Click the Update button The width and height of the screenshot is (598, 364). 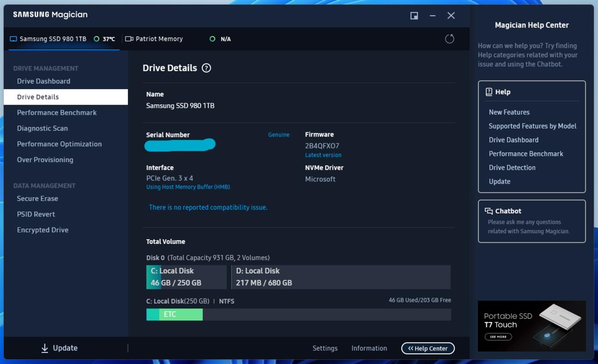tap(59, 348)
